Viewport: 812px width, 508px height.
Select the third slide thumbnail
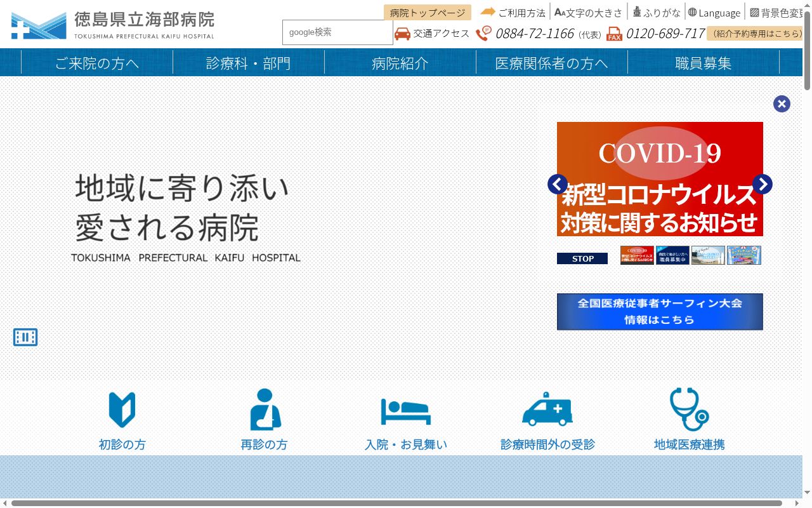(x=708, y=255)
